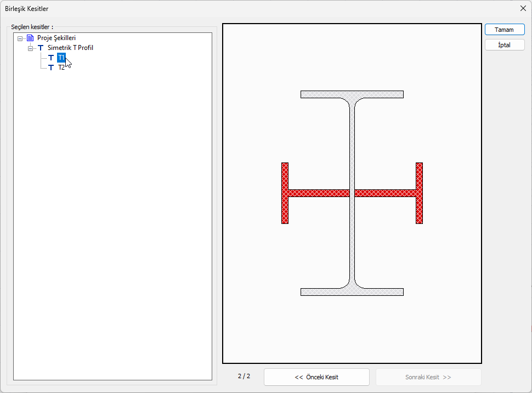Click the Seçilen kesitler label
This screenshot has height=393, width=532.
(x=32, y=27)
